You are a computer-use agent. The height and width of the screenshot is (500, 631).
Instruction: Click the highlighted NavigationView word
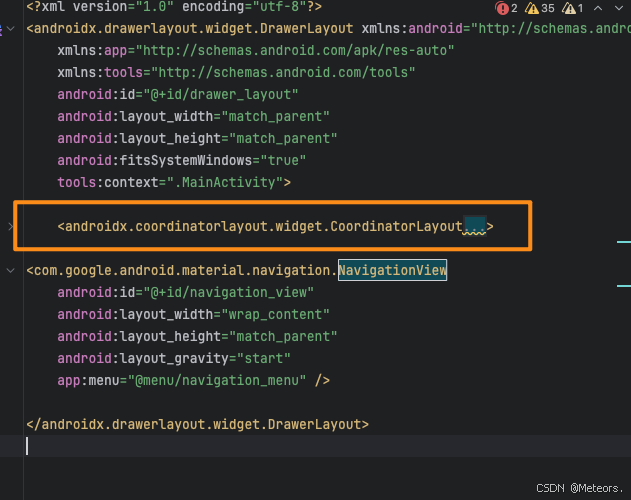(392, 270)
